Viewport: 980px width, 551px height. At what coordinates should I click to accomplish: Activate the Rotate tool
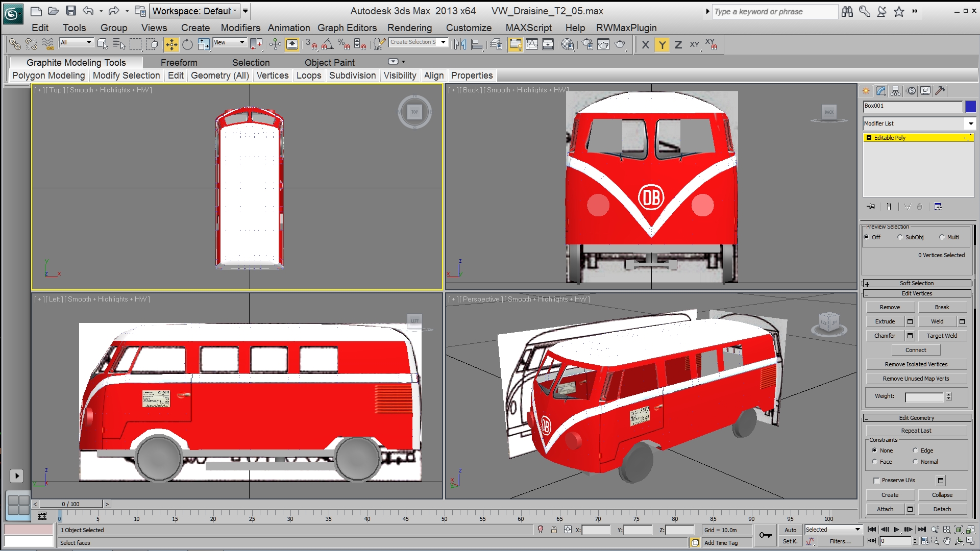coord(187,45)
